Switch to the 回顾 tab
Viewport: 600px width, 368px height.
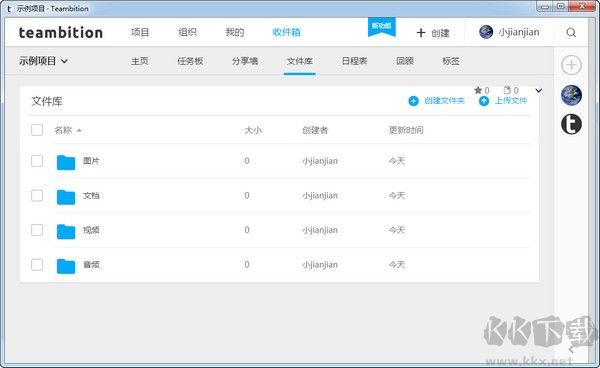pyautogui.click(x=405, y=61)
